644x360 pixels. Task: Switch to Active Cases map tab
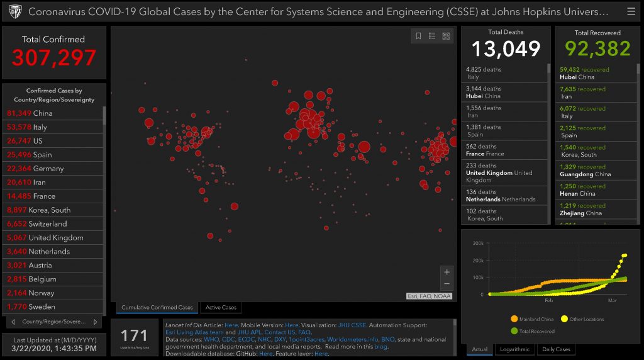pos(221,307)
